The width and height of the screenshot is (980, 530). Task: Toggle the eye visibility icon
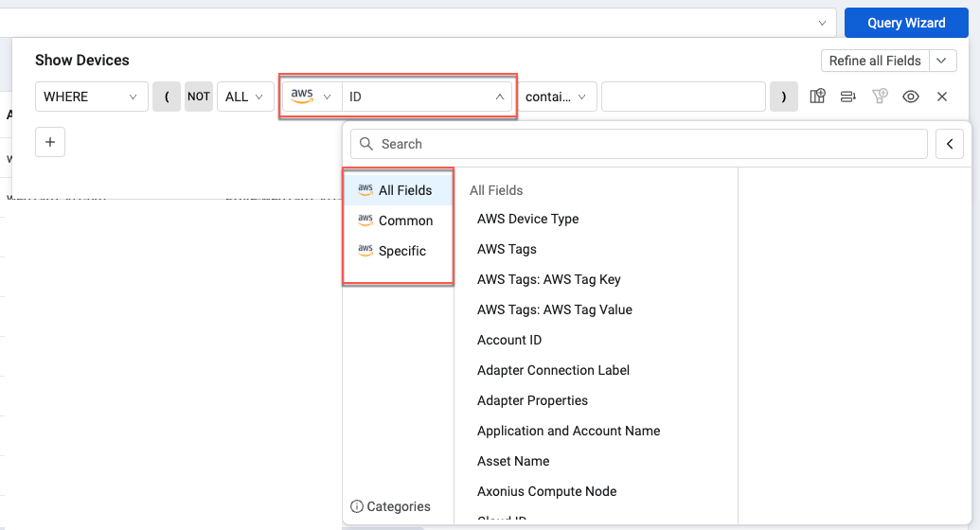point(911,97)
